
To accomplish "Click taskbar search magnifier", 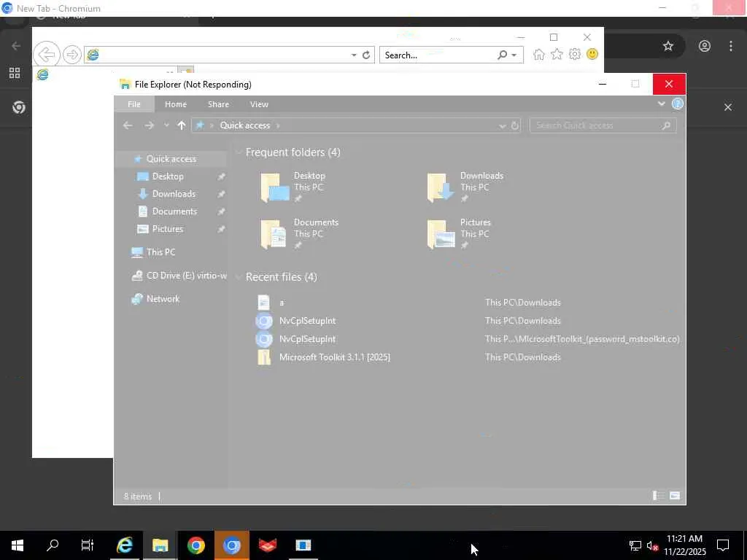I will point(53,545).
